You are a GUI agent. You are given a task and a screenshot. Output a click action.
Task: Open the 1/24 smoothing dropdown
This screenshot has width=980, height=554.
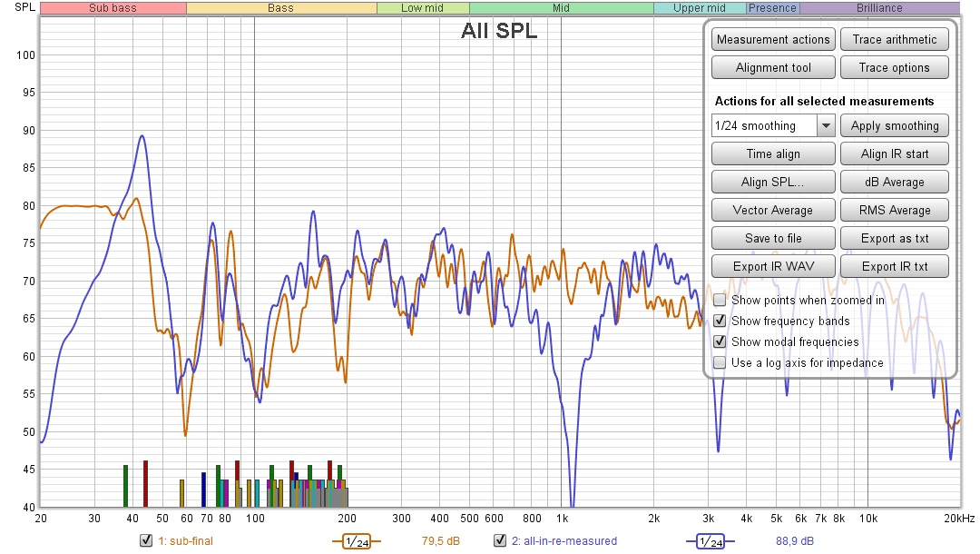coord(826,126)
